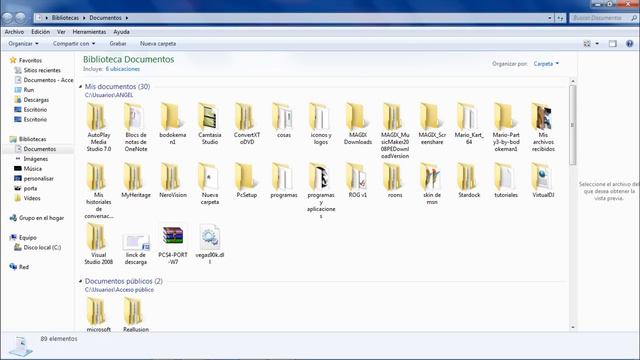Screen dimensions: 640x360
Task: Expand the Biblioteca breadcrumb arrow
Action: (x=84, y=18)
